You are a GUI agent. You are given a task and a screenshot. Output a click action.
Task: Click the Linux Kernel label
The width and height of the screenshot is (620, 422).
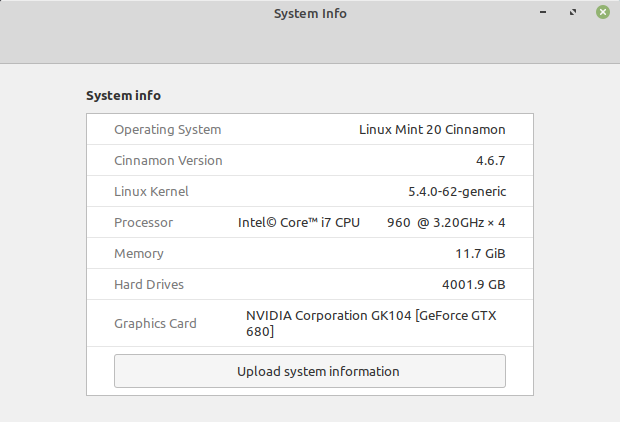pos(151,191)
